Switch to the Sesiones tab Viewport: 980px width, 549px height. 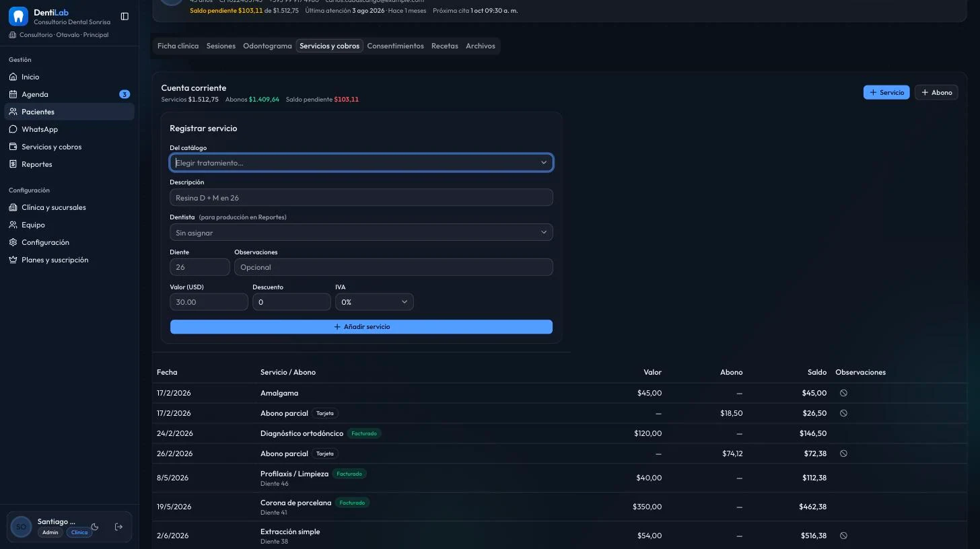221,46
